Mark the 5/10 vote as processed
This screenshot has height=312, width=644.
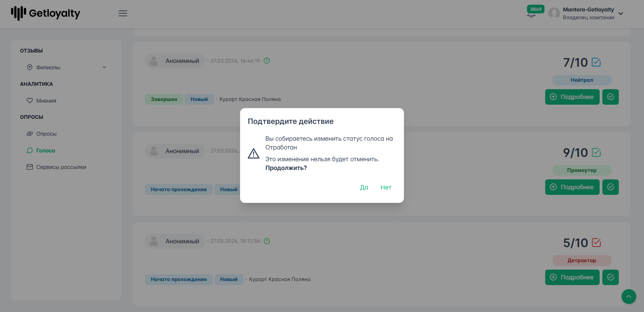pyautogui.click(x=610, y=277)
